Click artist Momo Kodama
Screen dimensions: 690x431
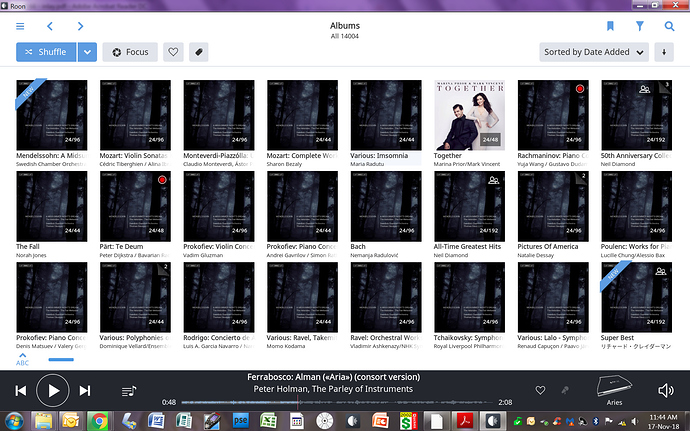[x=283, y=346]
